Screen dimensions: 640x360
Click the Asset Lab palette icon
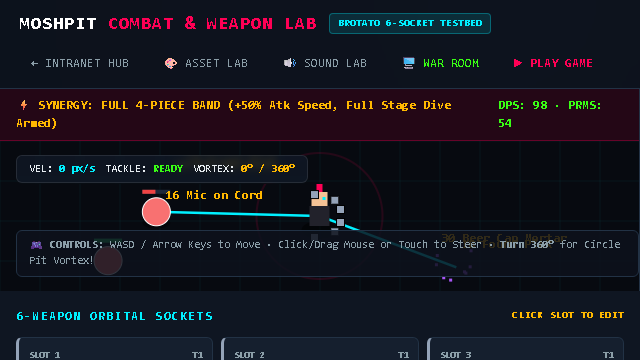pos(171,63)
